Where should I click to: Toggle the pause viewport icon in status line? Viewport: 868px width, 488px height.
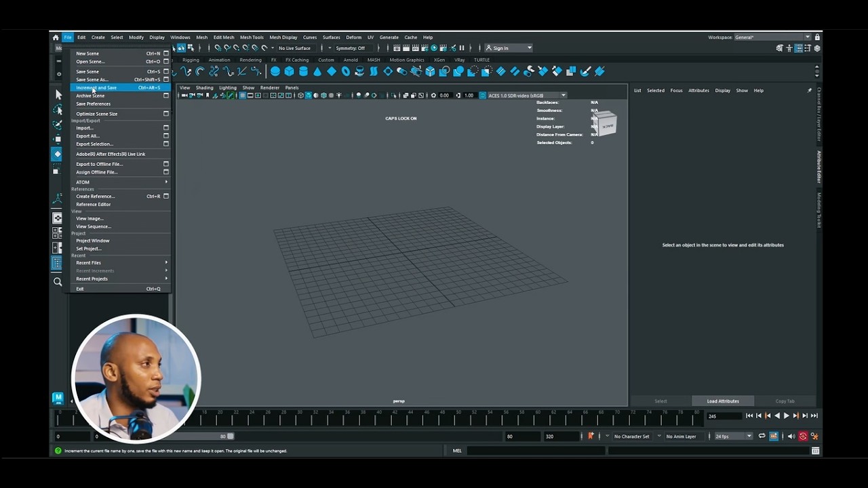462,48
